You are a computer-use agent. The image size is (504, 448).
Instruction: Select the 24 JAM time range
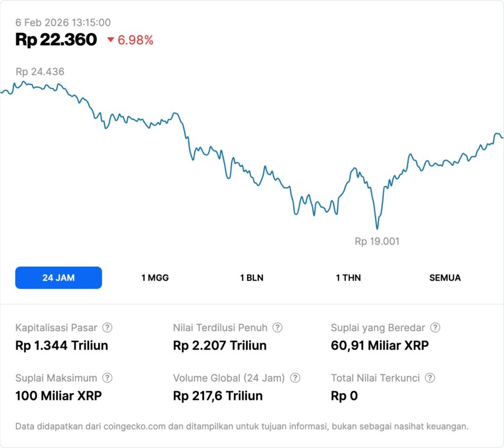[x=58, y=278]
